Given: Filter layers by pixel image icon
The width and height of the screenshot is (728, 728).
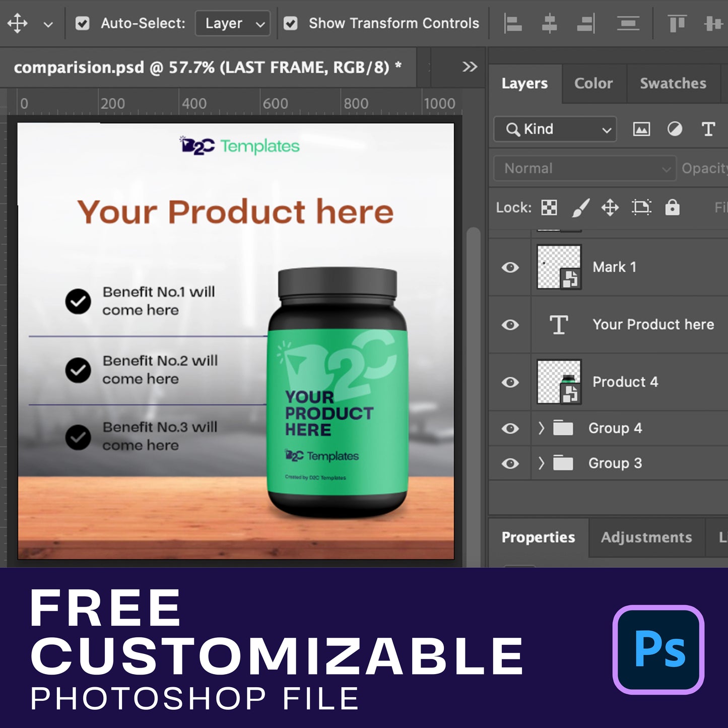Looking at the screenshot, I should pyautogui.click(x=641, y=129).
